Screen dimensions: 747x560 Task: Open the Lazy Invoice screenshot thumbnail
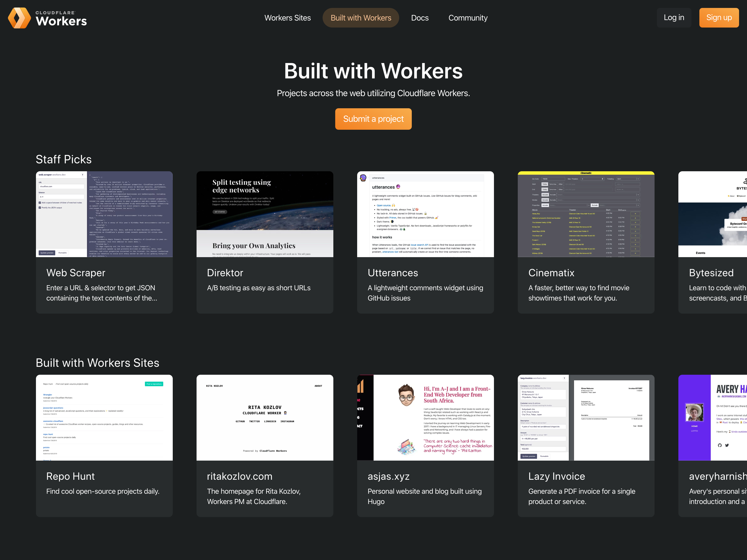coord(586,418)
